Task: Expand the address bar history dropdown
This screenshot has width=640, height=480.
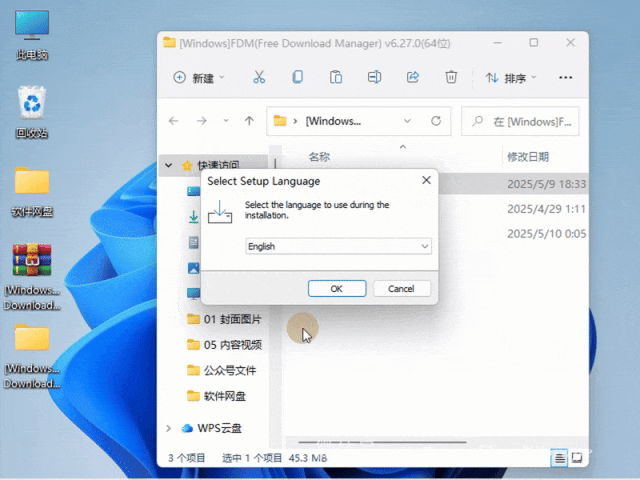Action: [x=407, y=121]
